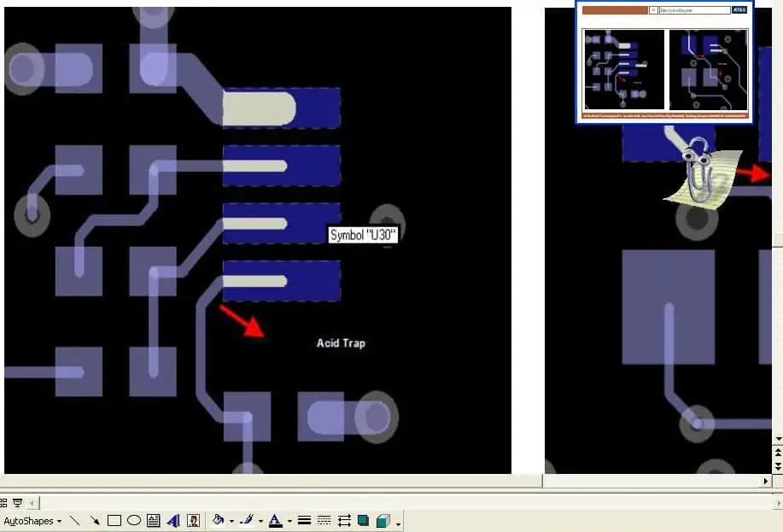783x532 pixels.
Task: Click the Previous Slide double-arrow button
Action: [777, 453]
